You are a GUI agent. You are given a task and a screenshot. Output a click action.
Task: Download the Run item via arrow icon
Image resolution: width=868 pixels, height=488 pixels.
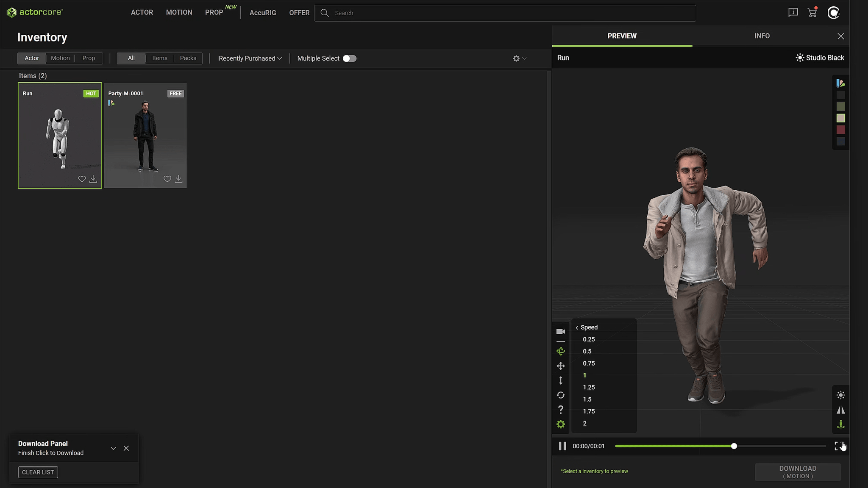pyautogui.click(x=93, y=179)
